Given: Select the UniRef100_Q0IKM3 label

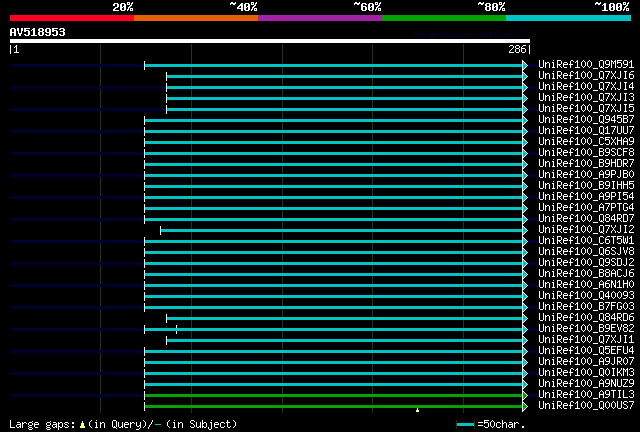Looking at the screenshot, I should [586, 373].
